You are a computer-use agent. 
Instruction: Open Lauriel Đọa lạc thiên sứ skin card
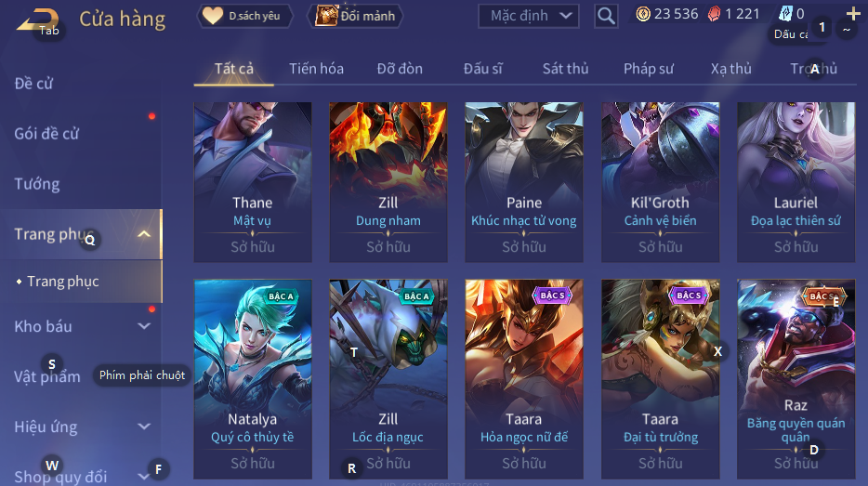tap(796, 182)
